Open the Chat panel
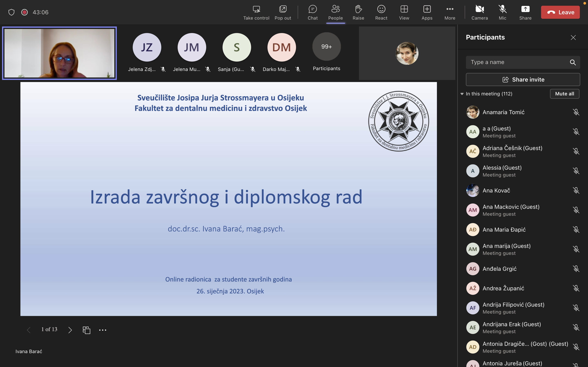This screenshot has width=588, height=367. (312, 12)
